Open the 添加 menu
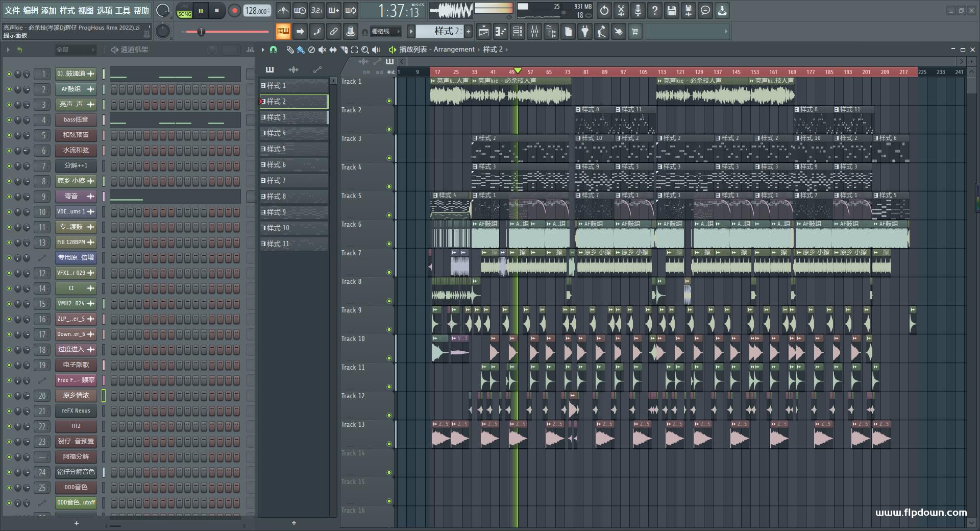The height and width of the screenshot is (531, 980). click(x=49, y=10)
